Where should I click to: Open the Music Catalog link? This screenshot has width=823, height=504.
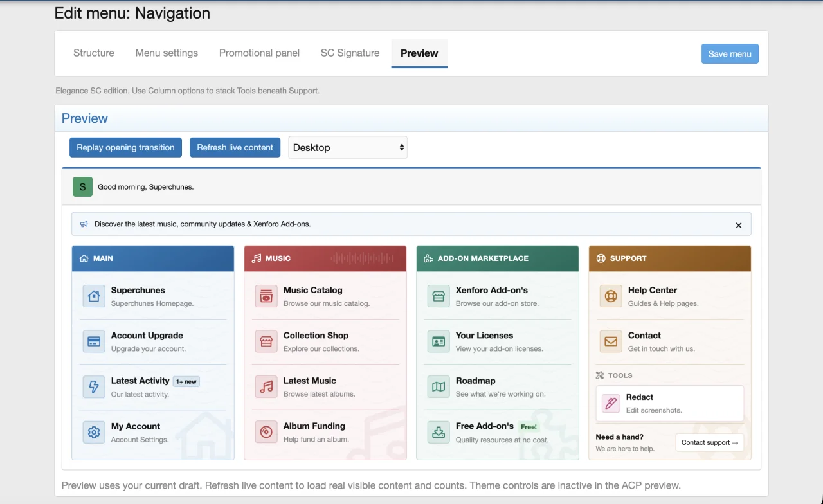pos(325,296)
